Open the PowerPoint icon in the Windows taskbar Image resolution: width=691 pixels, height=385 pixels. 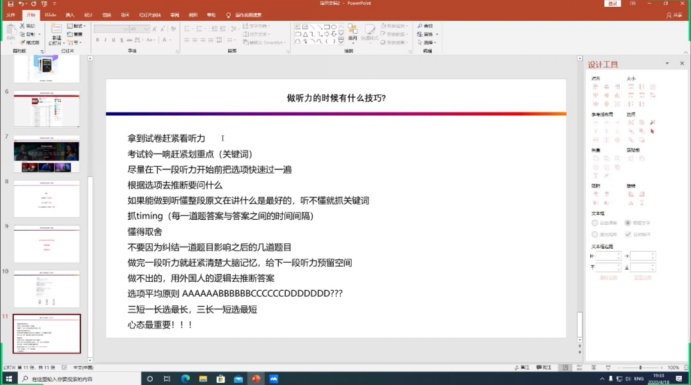coord(256,379)
